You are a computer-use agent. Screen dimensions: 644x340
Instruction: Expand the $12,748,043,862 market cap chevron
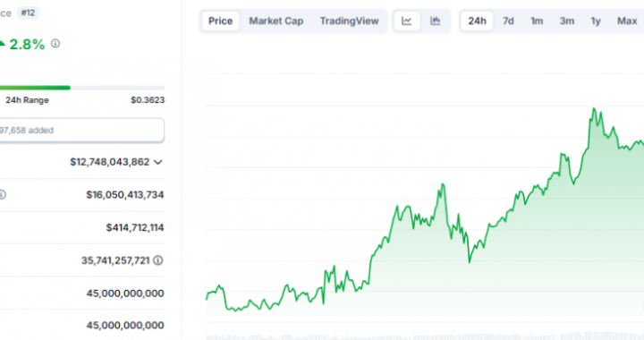point(158,162)
